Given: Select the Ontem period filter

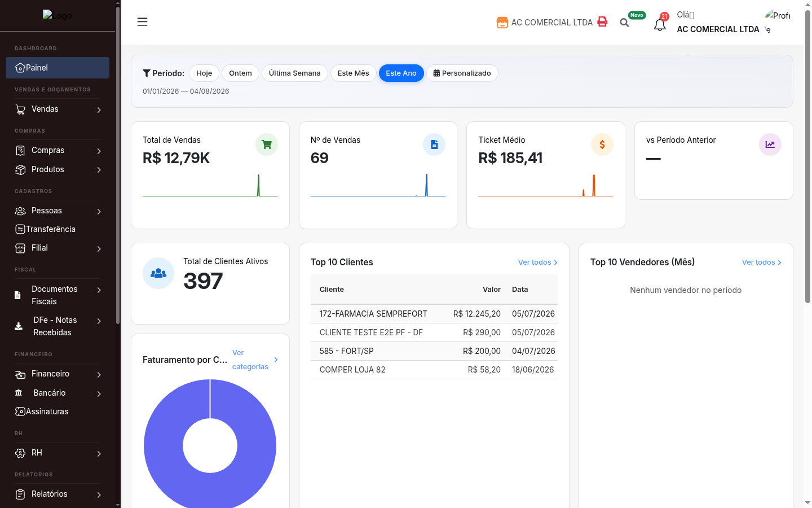Looking at the screenshot, I should click(x=240, y=73).
